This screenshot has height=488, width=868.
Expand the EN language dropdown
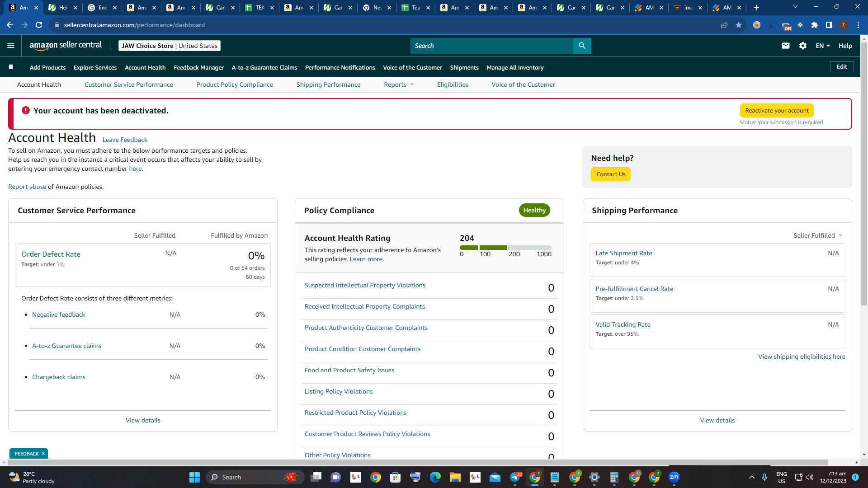tap(823, 46)
